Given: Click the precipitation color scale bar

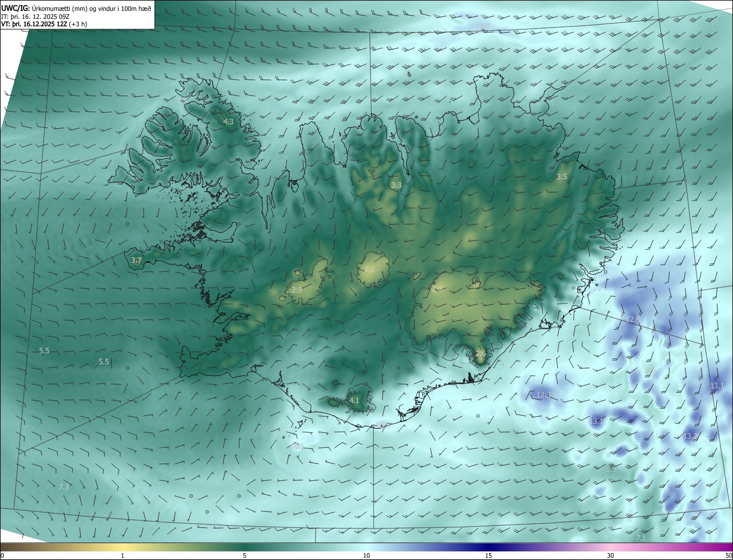Looking at the screenshot, I should [366, 547].
